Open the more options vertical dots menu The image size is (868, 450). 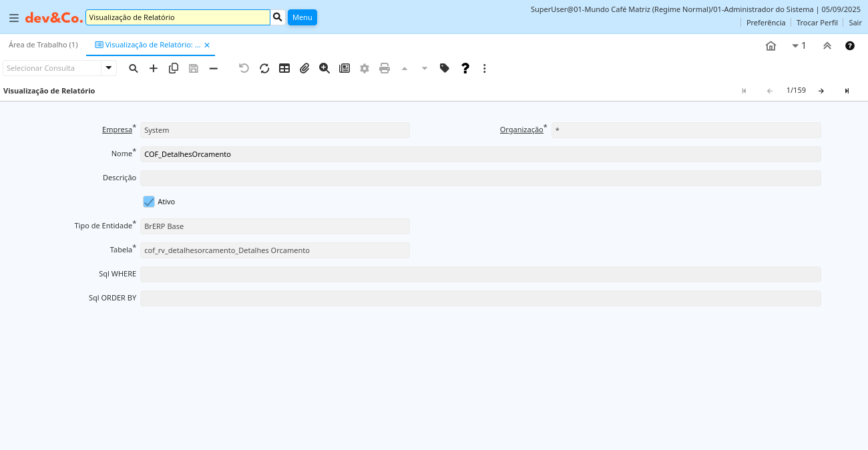pyautogui.click(x=485, y=68)
